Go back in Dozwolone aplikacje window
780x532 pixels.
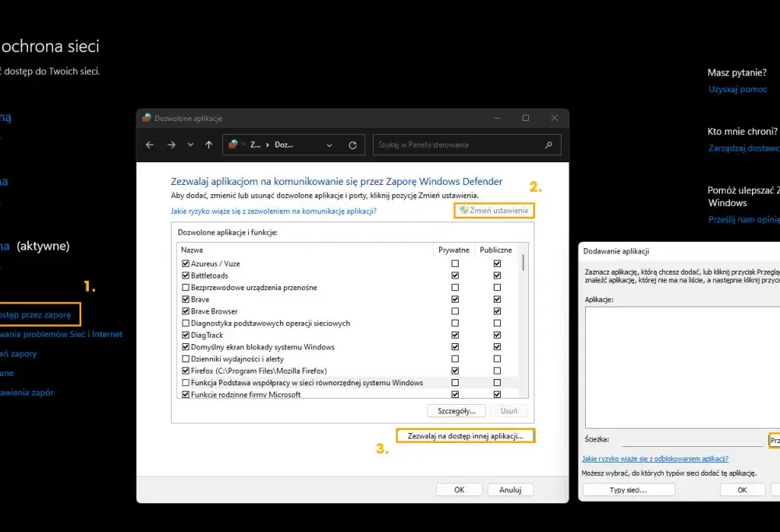point(149,145)
